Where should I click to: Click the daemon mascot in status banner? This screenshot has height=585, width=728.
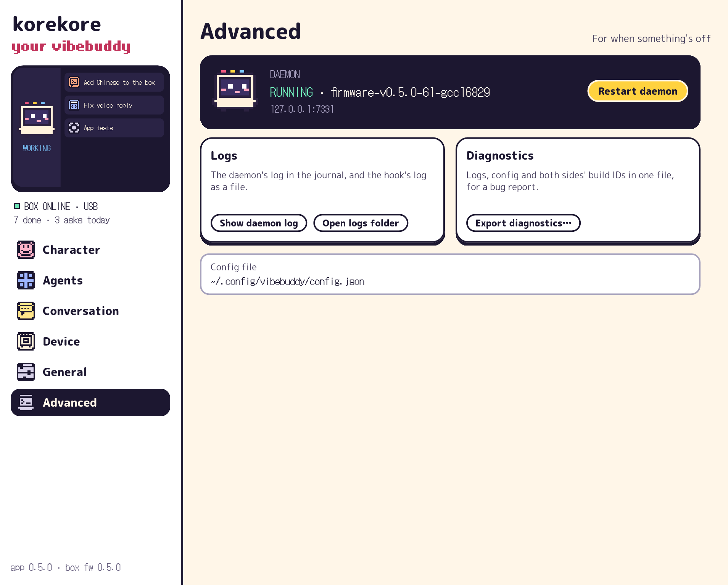tap(235, 91)
